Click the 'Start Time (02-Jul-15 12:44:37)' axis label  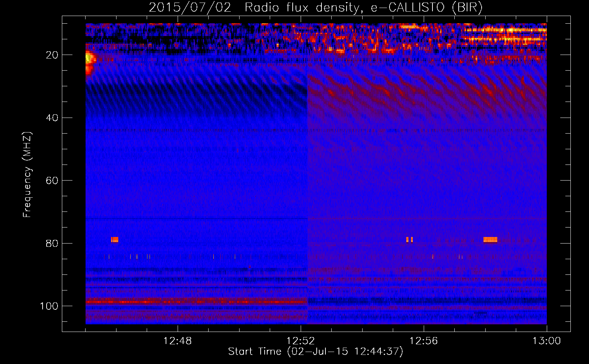click(x=316, y=351)
